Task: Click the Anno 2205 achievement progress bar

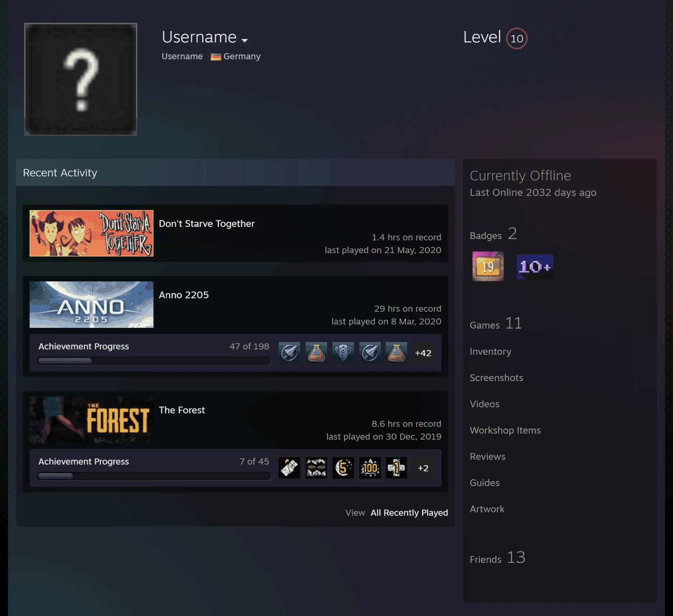Action: pyautogui.click(x=154, y=361)
